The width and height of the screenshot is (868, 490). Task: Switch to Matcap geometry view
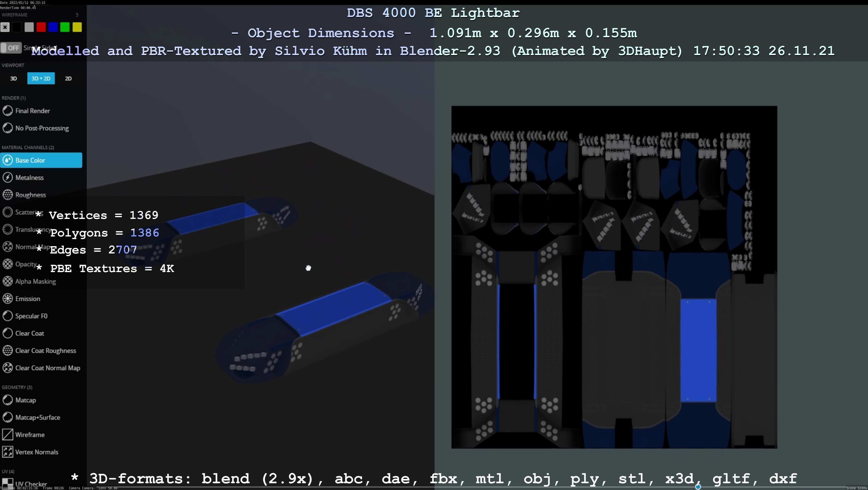(19, 400)
